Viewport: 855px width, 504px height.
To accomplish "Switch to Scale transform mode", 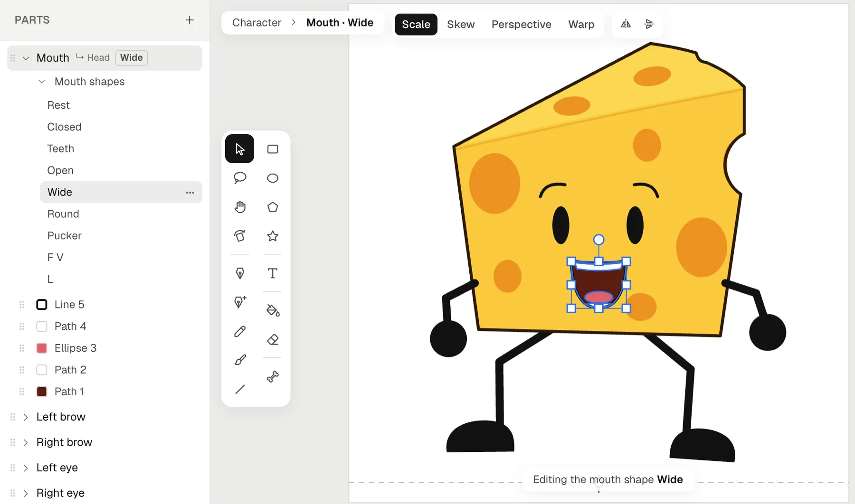I will pyautogui.click(x=416, y=24).
